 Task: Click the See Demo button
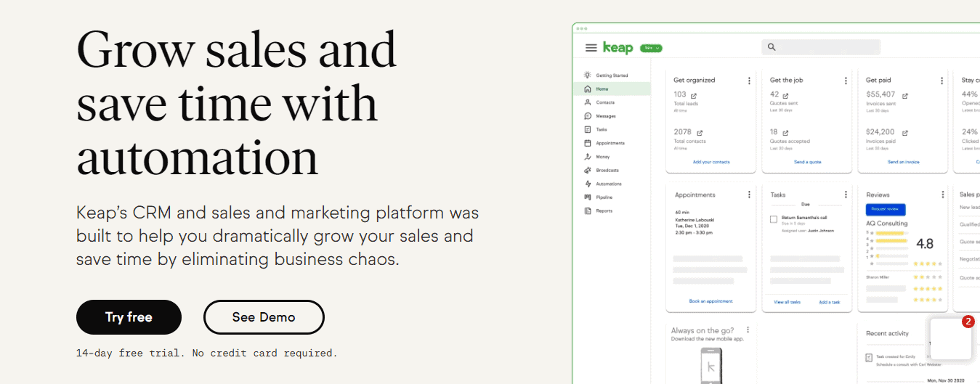click(x=264, y=317)
